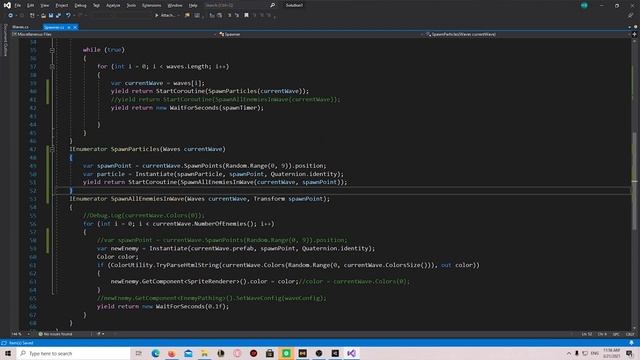640x360 pixels.
Task: Click the Save All toolbar icon
Action: [58, 15]
